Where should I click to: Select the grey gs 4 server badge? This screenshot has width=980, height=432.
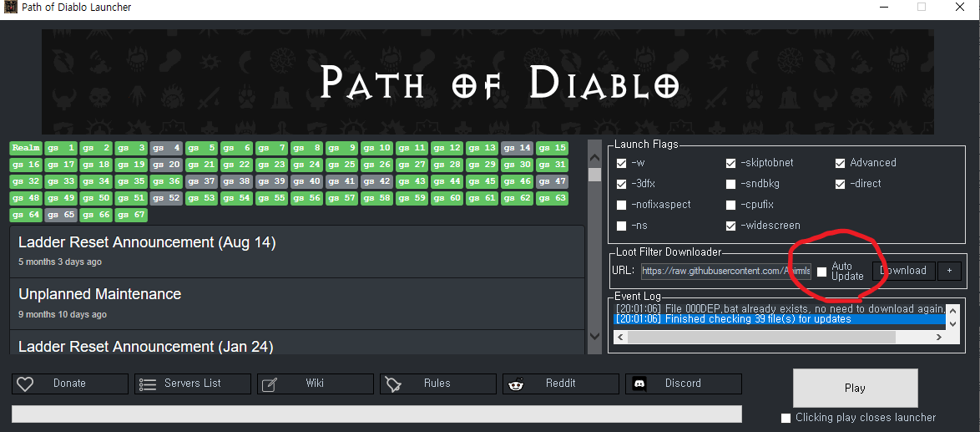pyautogui.click(x=166, y=148)
